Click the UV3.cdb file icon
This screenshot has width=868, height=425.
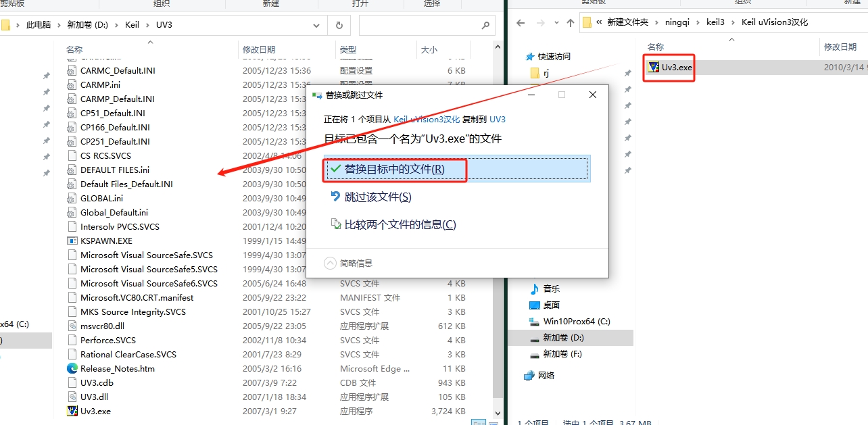(x=72, y=382)
